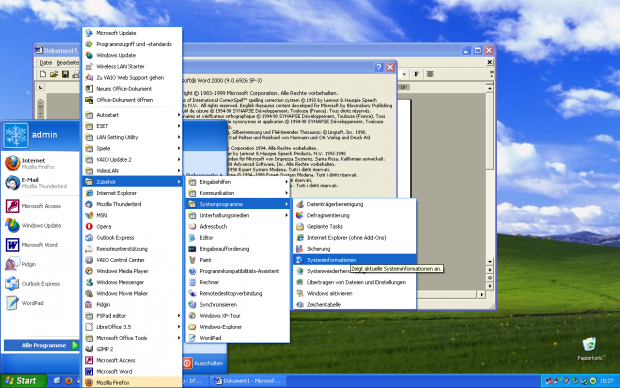Open WordPad in the Zubehör submenu
This screenshot has height=388, width=620.
click(x=237, y=338)
